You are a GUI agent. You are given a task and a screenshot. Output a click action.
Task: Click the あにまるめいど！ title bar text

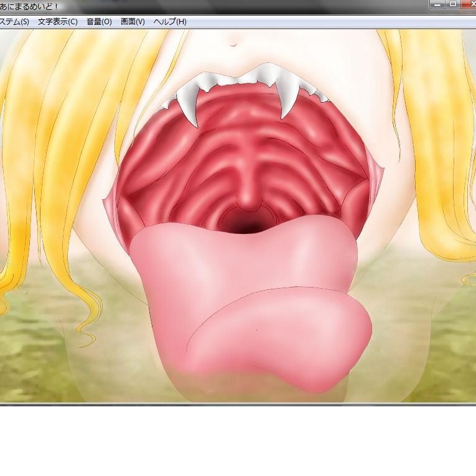[x=28, y=6]
